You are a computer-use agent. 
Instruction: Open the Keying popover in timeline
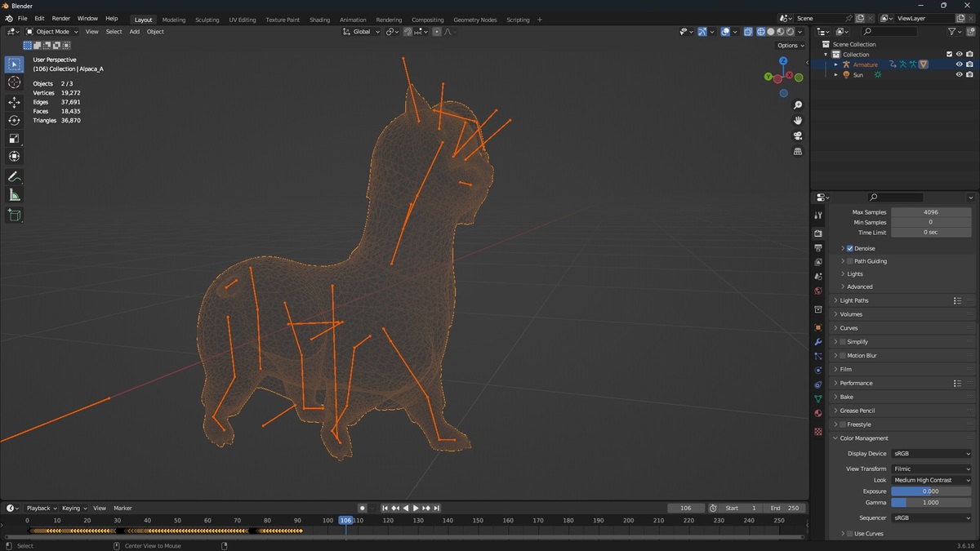click(x=74, y=508)
